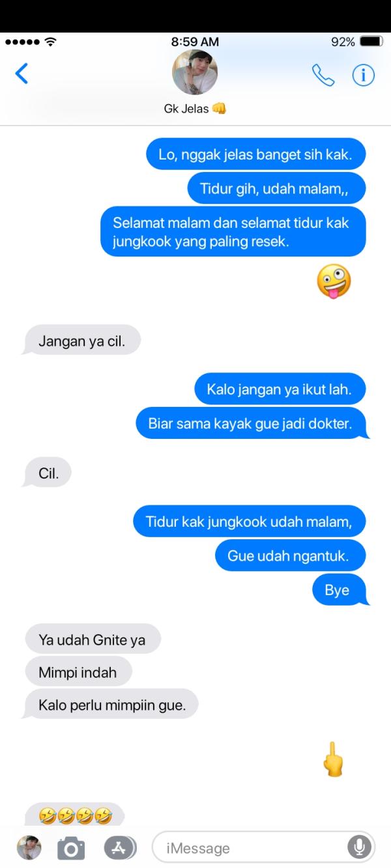Tap the 'Mimpi indah' message bubble

click(78, 672)
